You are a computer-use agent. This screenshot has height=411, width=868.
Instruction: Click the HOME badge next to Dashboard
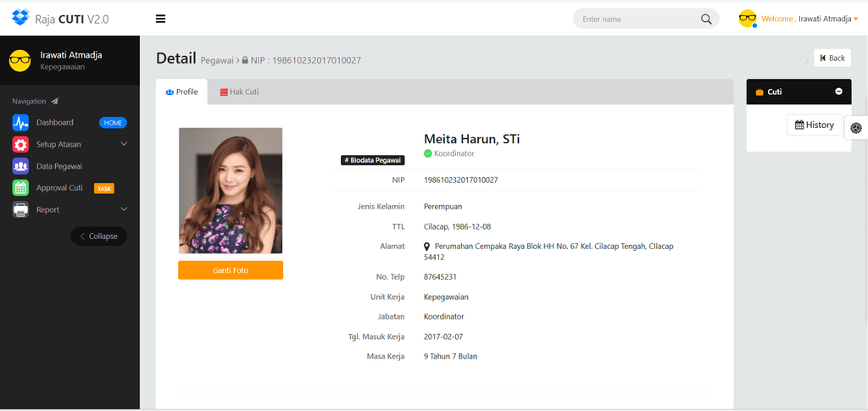[x=113, y=123]
